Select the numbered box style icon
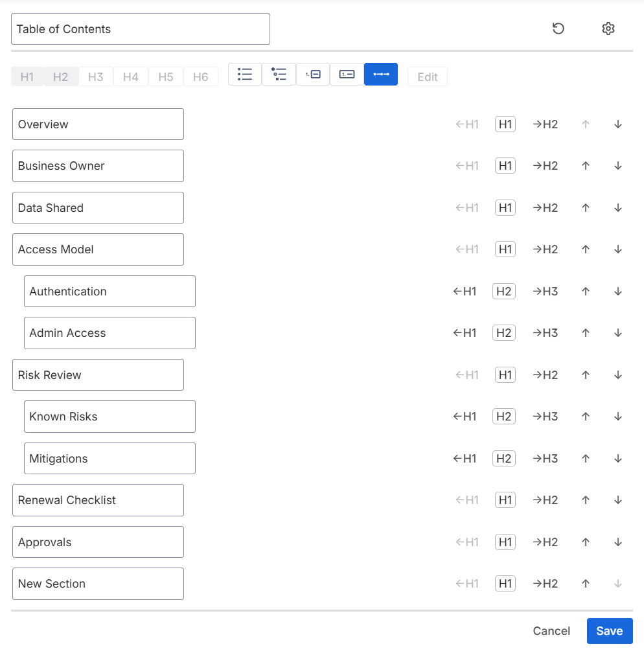The image size is (644, 655). [347, 75]
